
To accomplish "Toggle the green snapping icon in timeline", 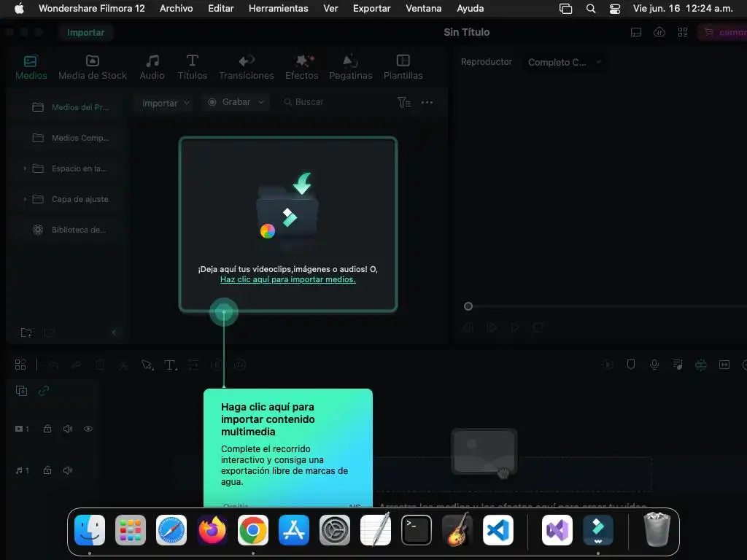I will [x=701, y=365].
